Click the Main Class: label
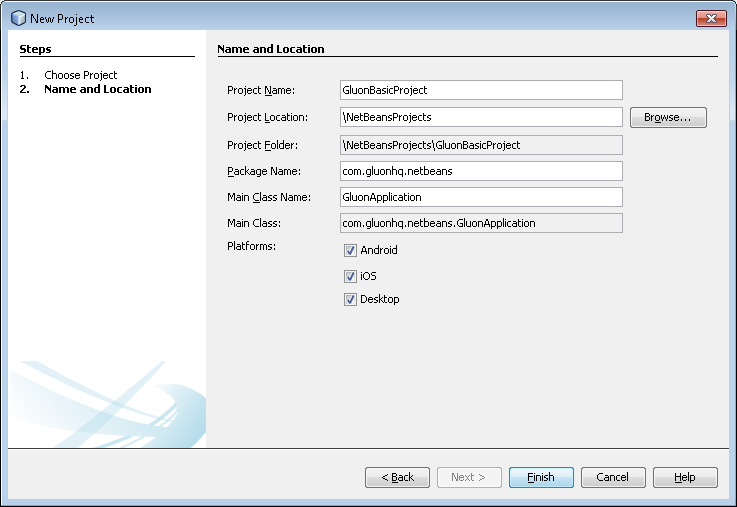The width and height of the screenshot is (737, 507). pos(254,223)
